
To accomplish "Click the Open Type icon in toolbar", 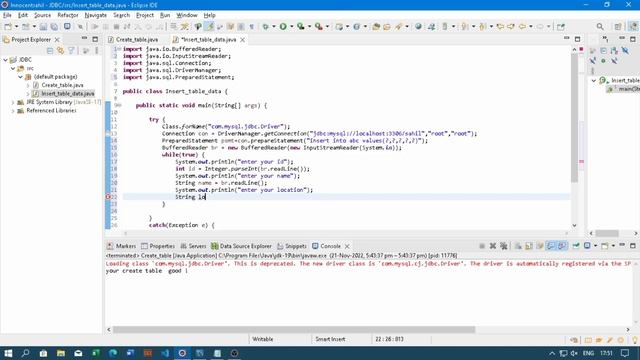I will (x=376, y=27).
